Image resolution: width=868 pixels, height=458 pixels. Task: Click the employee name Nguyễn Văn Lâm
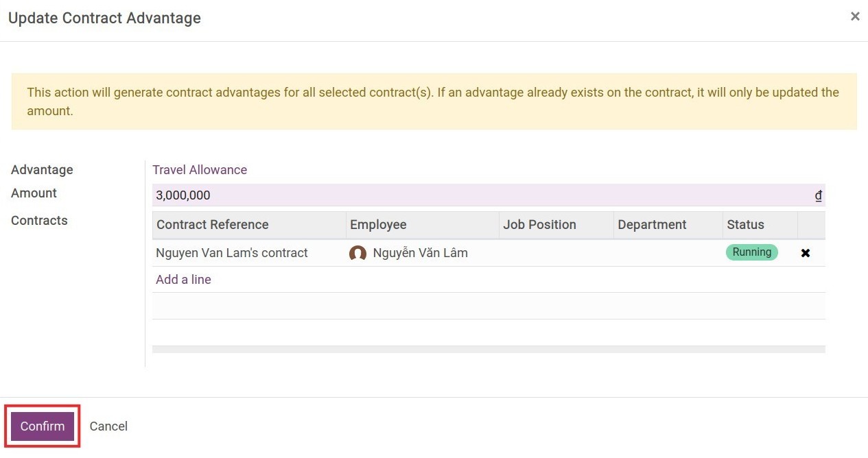[420, 253]
